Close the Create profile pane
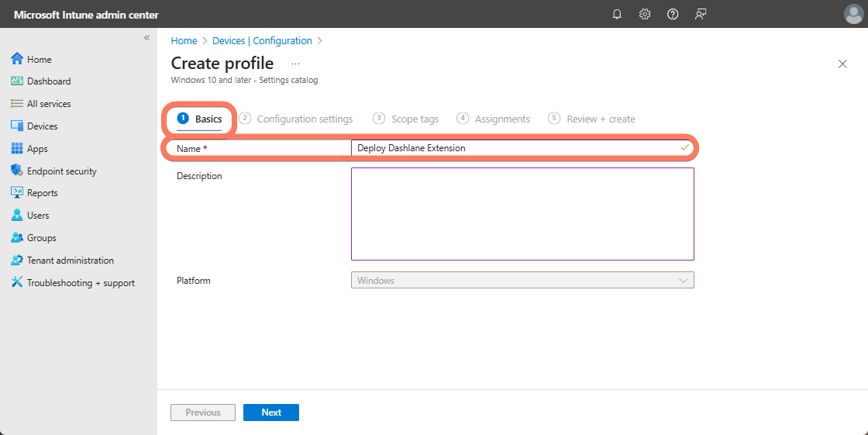This screenshot has width=868, height=435. click(x=842, y=64)
